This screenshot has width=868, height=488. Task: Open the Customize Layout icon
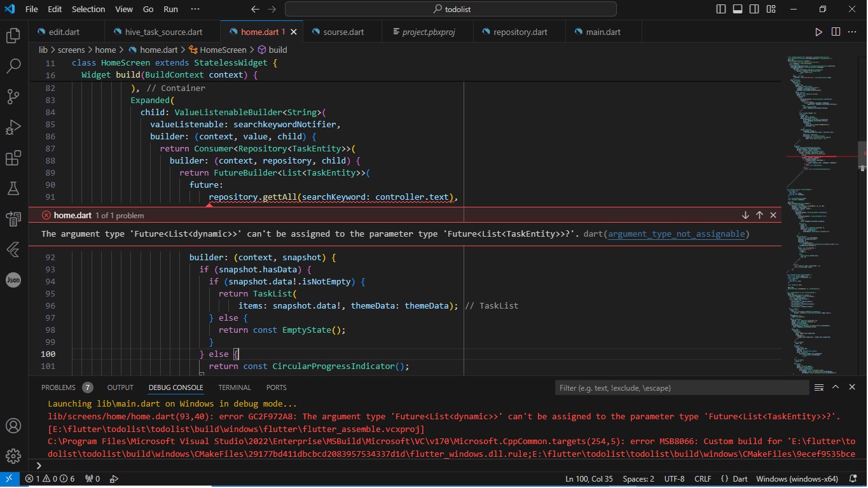(771, 10)
